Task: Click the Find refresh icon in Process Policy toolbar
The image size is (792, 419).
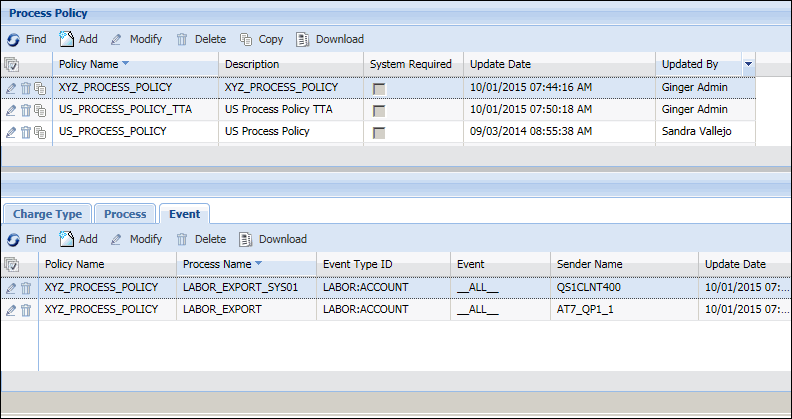Action: (x=13, y=40)
